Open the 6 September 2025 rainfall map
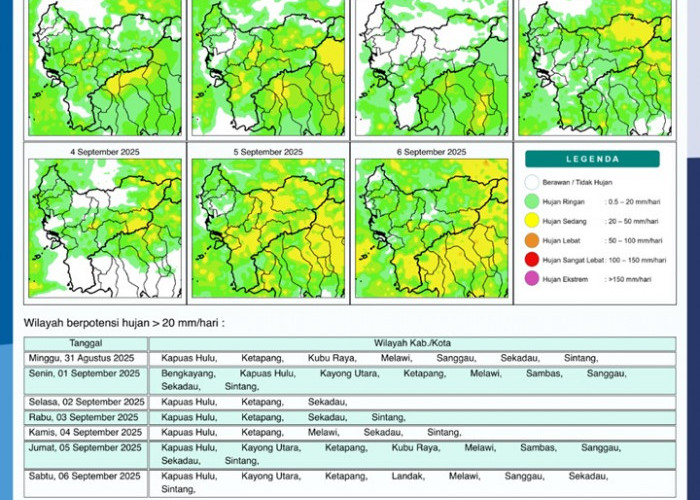The height and width of the screenshot is (500, 700). pos(432,228)
